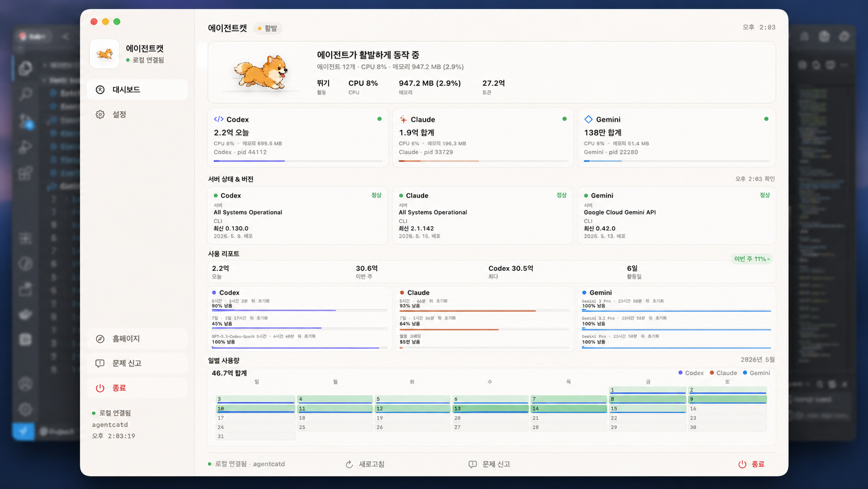This screenshot has width=868, height=489.
Task: Click the Claude spark icon on agent card
Action: pos(403,119)
